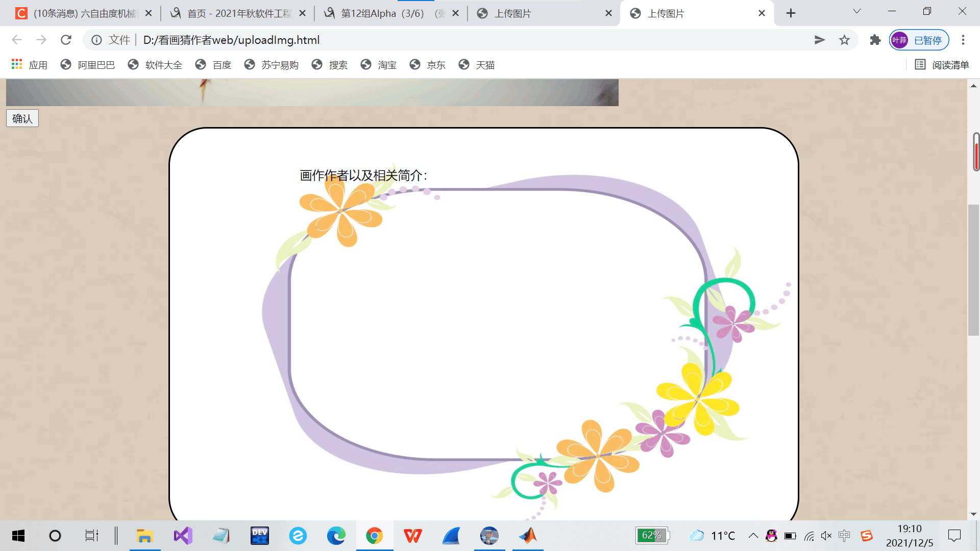980x551 pixels.
Task: Open Chrome three-dot menu
Action: coord(963,40)
